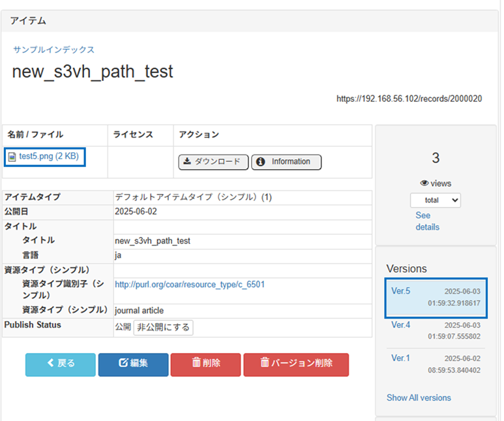Expand the list with Show All versions
The width and height of the screenshot is (504, 421).
point(419,398)
